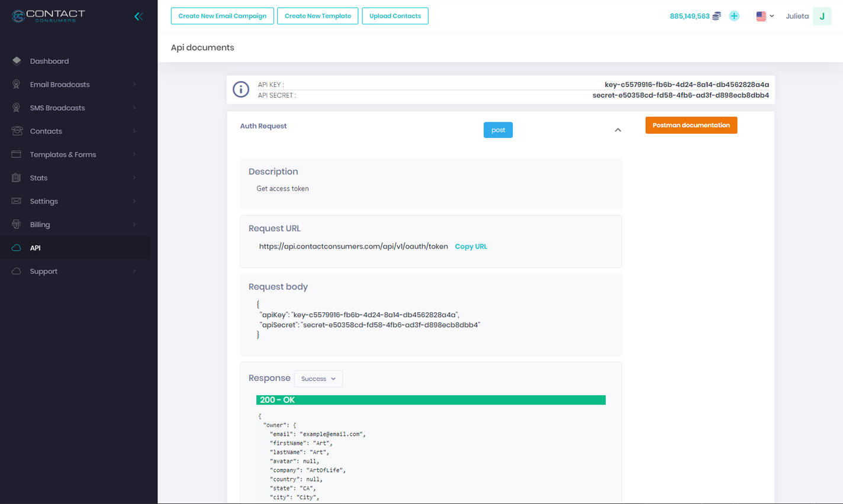This screenshot has width=843, height=504.
Task: Click the blue post method button
Action: pyautogui.click(x=498, y=130)
